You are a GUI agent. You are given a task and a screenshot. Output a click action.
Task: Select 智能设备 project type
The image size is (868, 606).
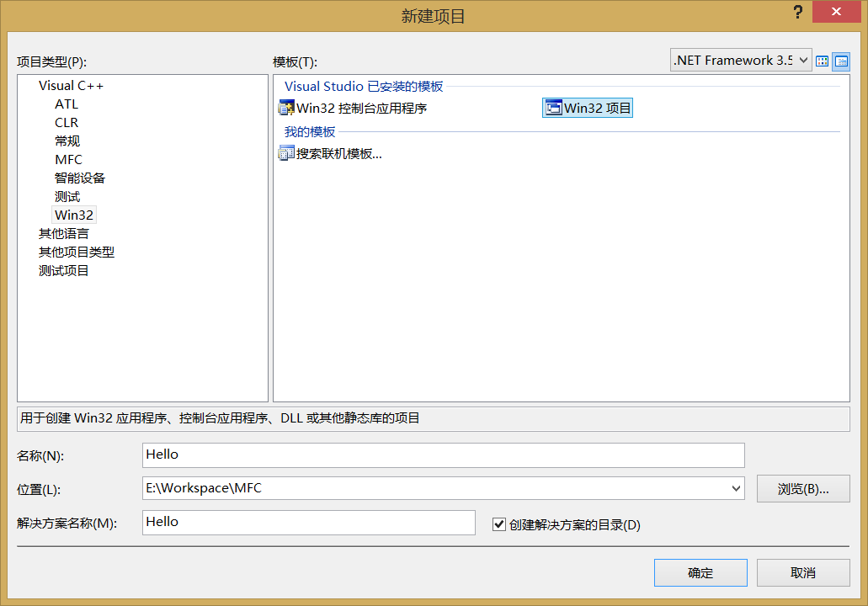coord(80,178)
